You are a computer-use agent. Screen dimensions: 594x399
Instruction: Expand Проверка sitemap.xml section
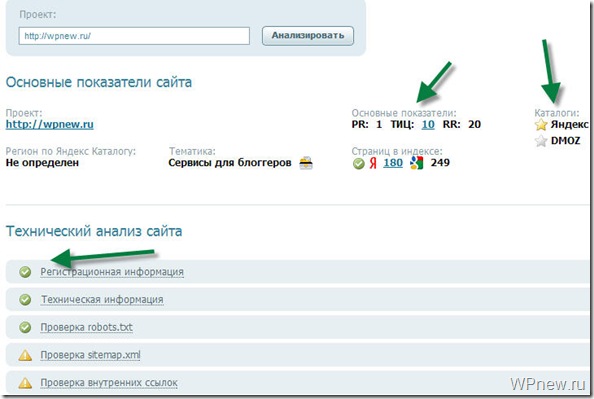(x=90, y=355)
